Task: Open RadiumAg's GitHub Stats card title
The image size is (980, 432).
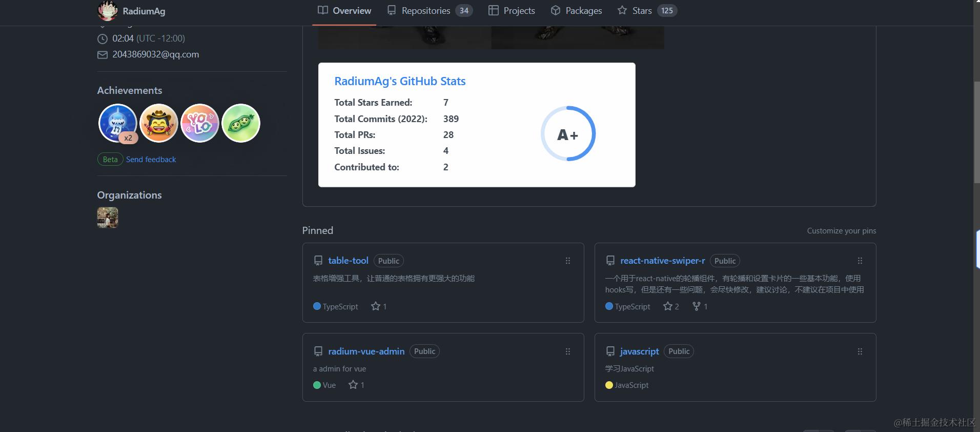Action: (400, 81)
